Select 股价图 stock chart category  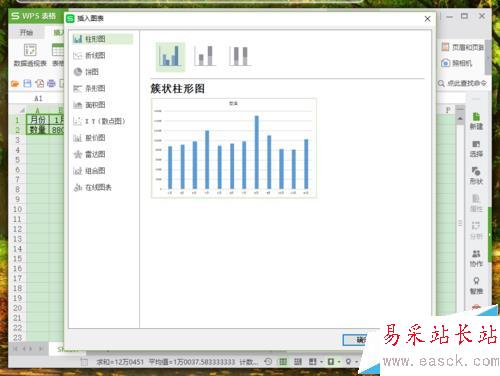coord(89,138)
